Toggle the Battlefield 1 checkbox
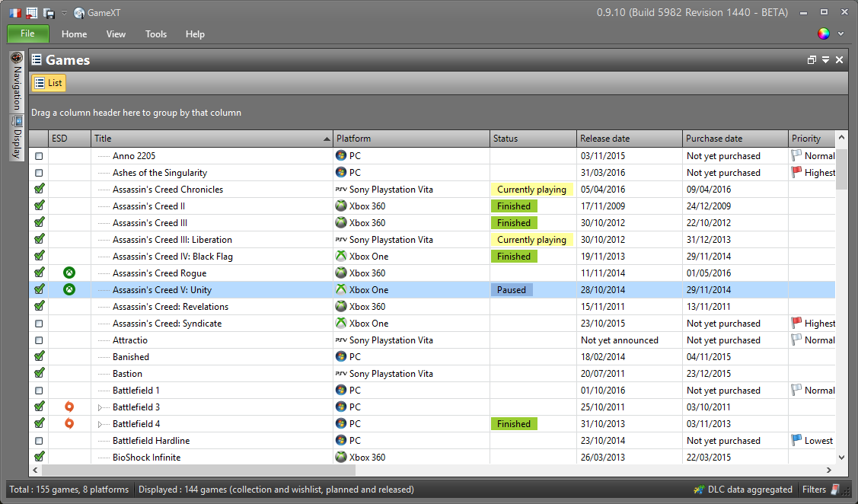 (39, 391)
